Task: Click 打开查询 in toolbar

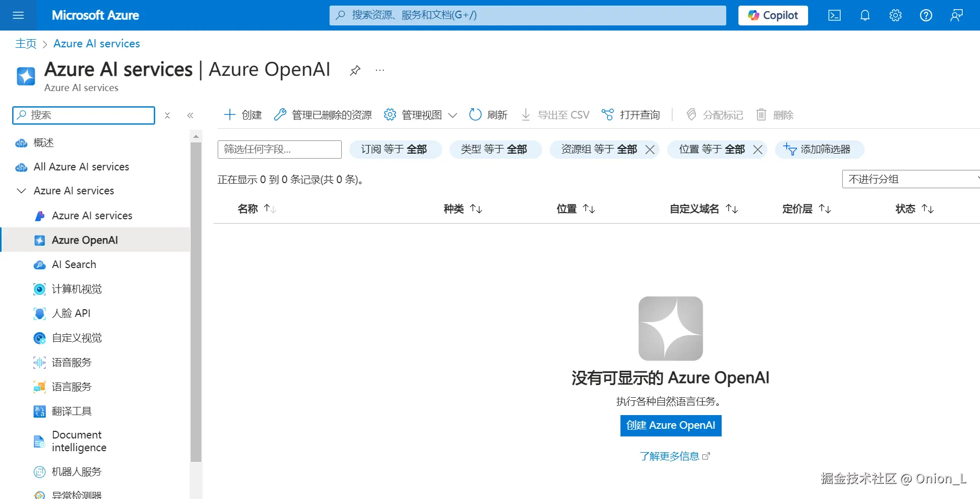Action: 631,115
